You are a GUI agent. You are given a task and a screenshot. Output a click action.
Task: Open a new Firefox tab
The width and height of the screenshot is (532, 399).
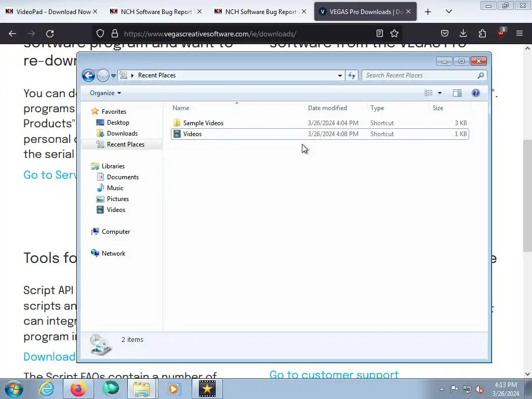428,12
